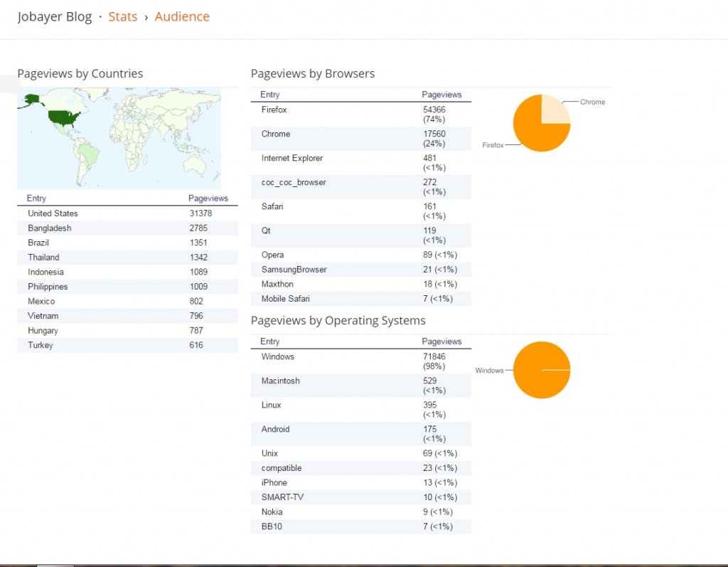Click the Windows operating systems pie chart

pos(541,370)
